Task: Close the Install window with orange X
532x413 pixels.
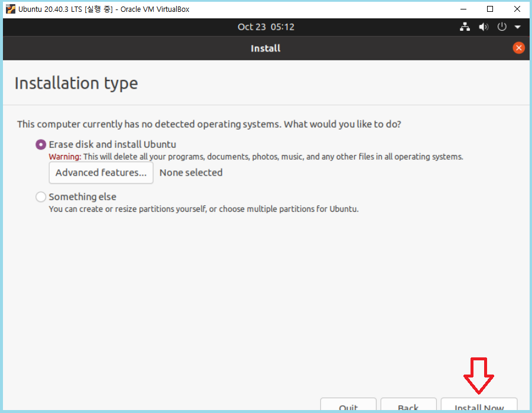Action: pos(518,48)
